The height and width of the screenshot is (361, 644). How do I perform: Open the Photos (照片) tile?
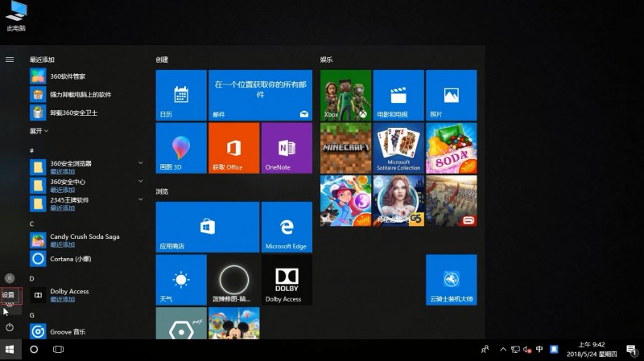(451, 95)
